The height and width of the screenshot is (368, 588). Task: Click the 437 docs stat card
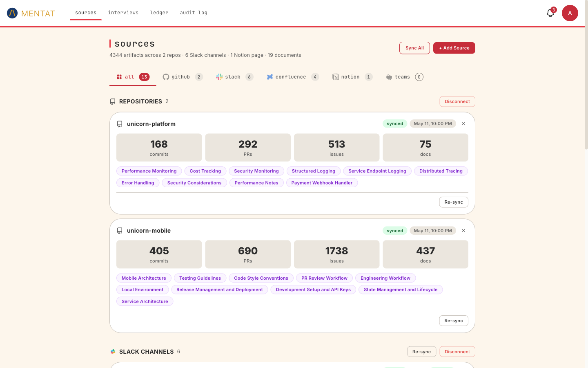tap(425, 254)
